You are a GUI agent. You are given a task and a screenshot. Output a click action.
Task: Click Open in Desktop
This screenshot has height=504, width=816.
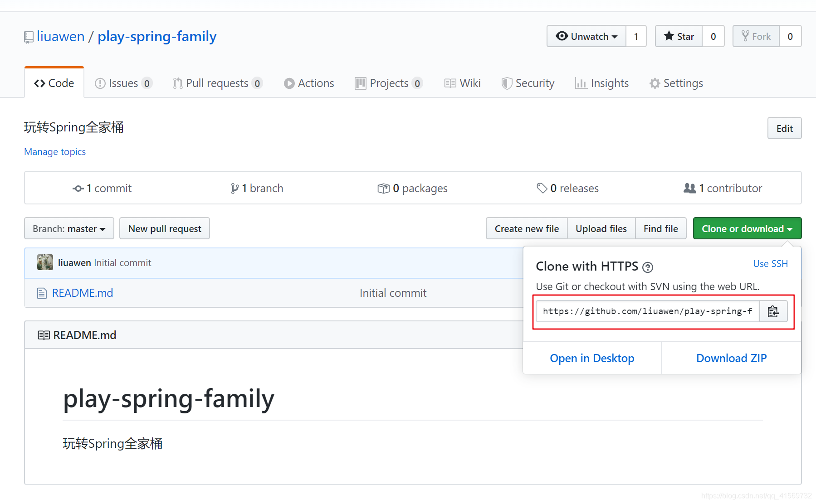[x=592, y=358]
